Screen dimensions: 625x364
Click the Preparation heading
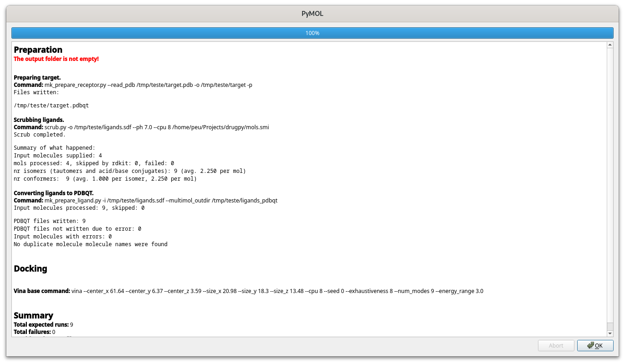(x=38, y=50)
